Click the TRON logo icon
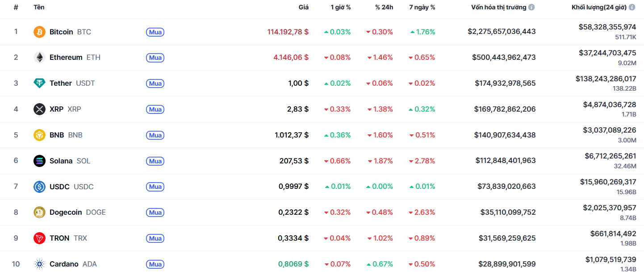 point(39,238)
